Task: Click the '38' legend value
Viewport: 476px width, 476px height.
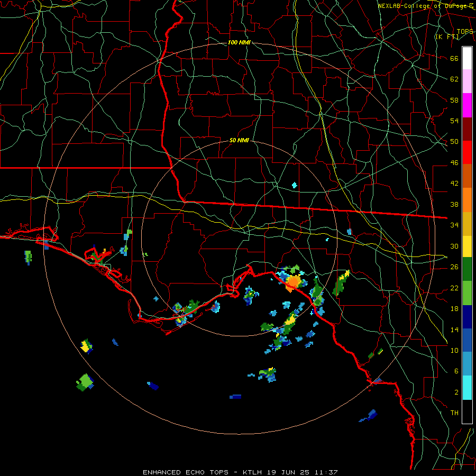Action: pyautogui.click(x=454, y=204)
